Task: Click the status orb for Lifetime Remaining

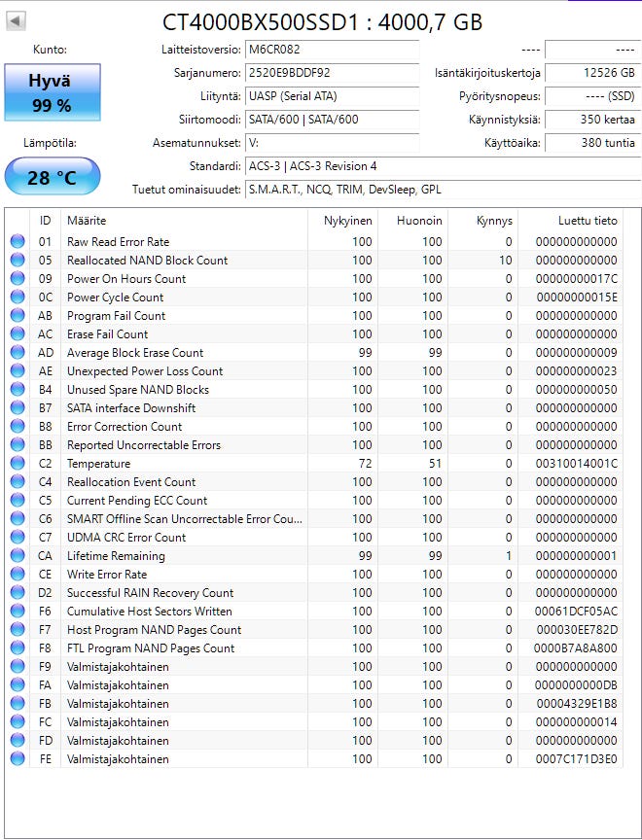Action: (18, 555)
